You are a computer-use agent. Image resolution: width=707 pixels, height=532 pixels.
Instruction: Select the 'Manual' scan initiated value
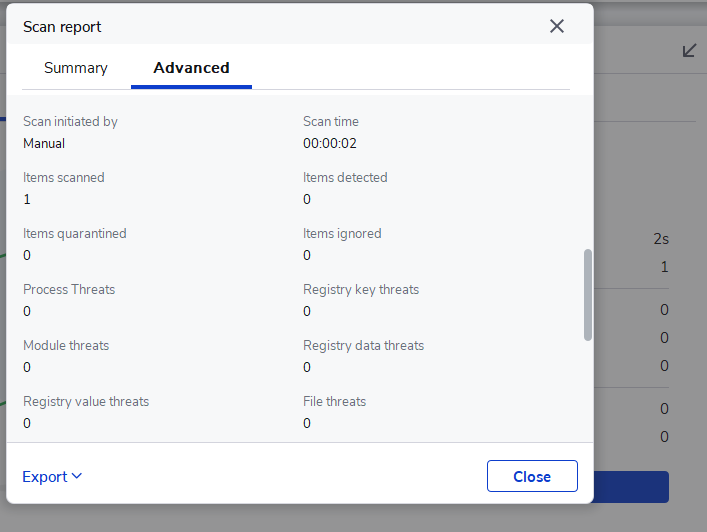click(x=44, y=143)
